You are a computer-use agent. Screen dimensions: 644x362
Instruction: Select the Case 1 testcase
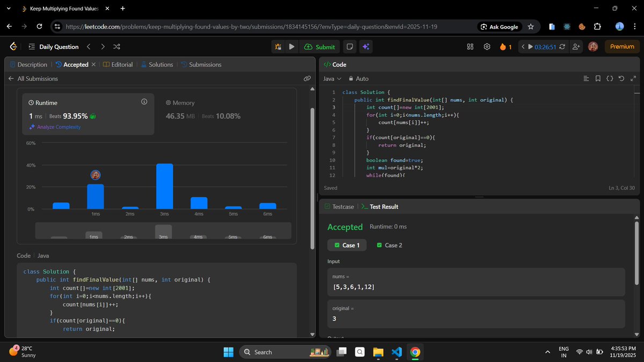tap(347, 245)
